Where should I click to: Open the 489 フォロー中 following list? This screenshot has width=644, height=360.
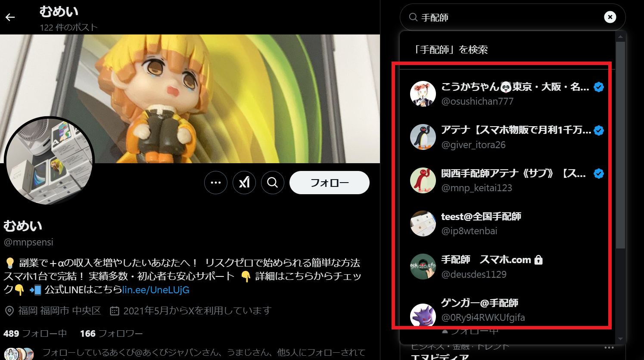35,334
